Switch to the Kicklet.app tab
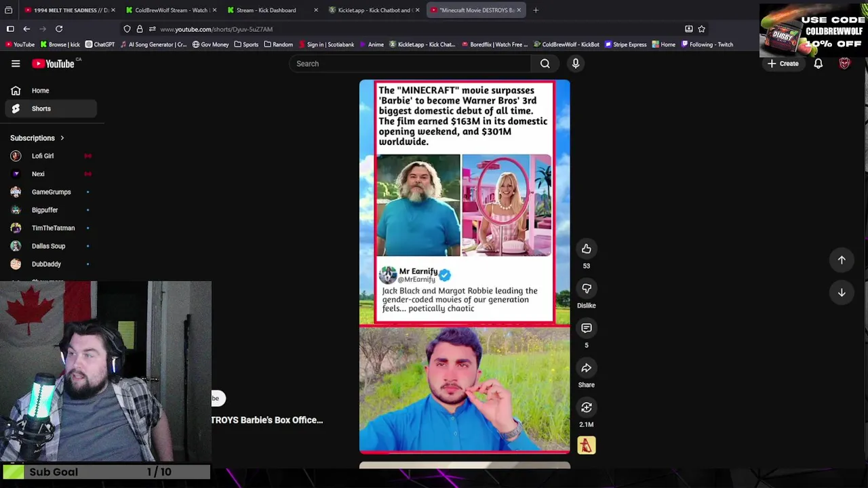Screen dimensions: 868x488 point(374,10)
